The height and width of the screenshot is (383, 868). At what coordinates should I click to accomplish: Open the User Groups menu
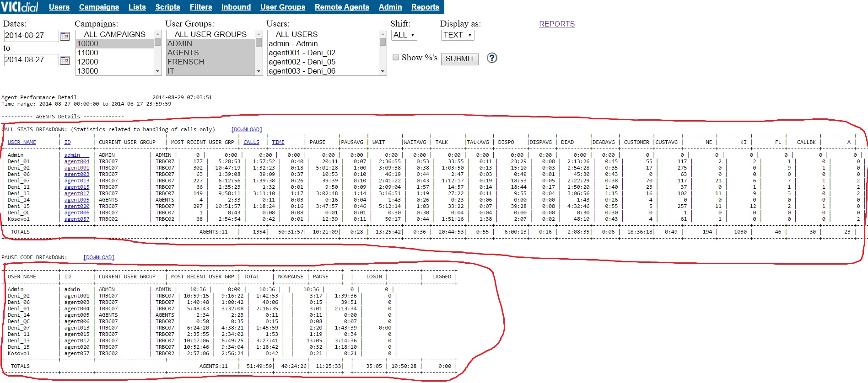pyautogui.click(x=283, y=7)
